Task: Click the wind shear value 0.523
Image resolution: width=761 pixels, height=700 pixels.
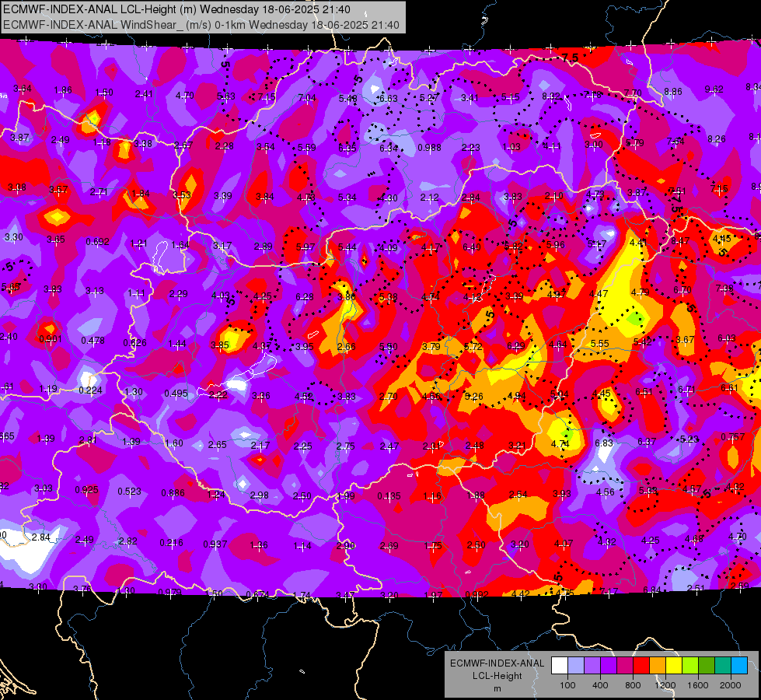Action: [130, 491]
